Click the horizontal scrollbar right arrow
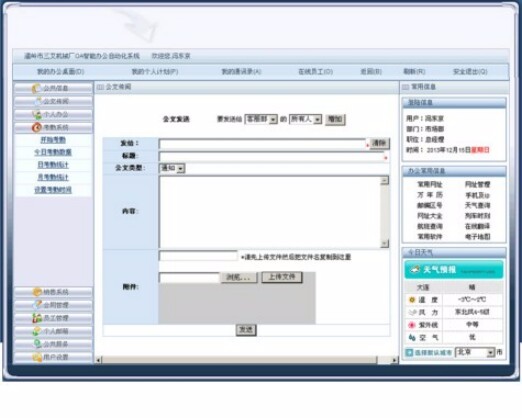Viewport: 522px width, 418px height. (394, 360)
